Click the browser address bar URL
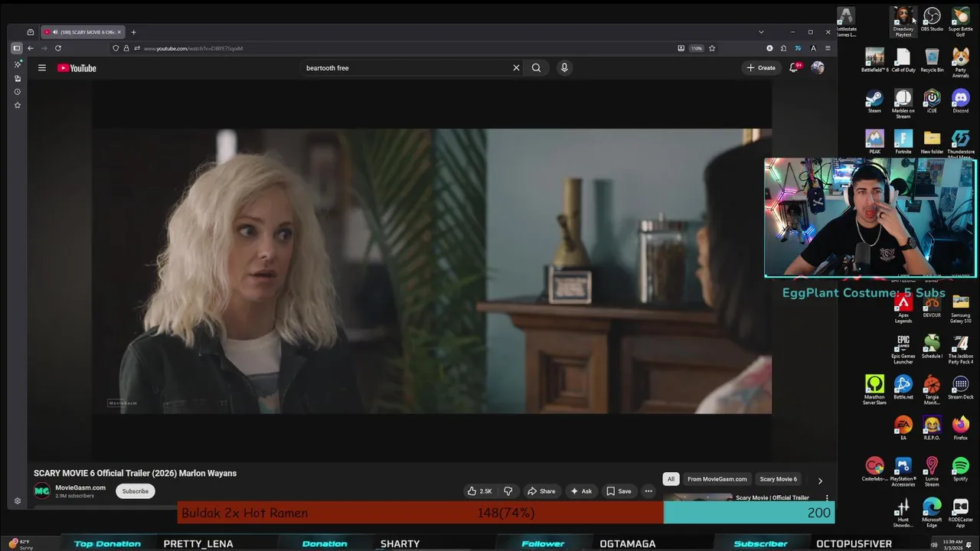This screenshot has height=551, width=980. [x=193, y=48]
